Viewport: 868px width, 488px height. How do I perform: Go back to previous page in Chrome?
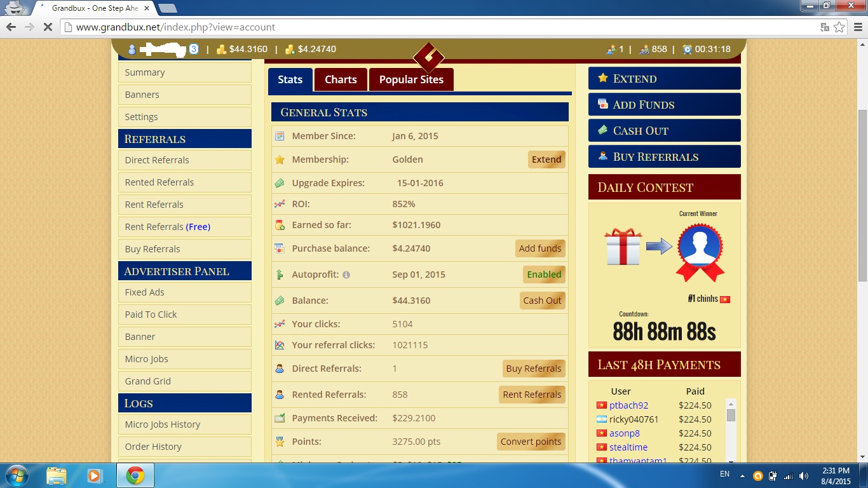click(11, 27)
